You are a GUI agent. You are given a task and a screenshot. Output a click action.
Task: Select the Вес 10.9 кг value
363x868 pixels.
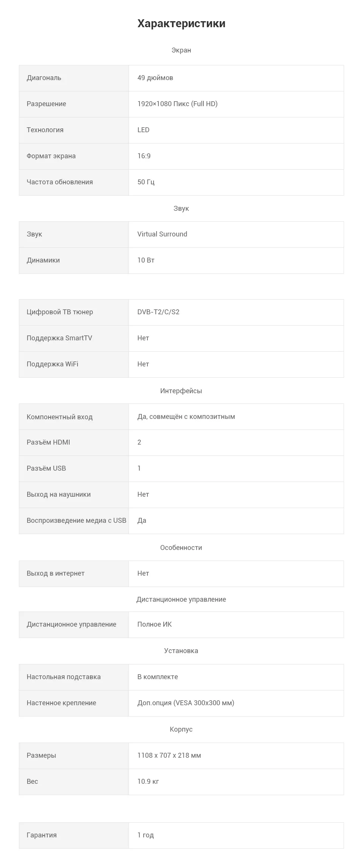(148, 782)
